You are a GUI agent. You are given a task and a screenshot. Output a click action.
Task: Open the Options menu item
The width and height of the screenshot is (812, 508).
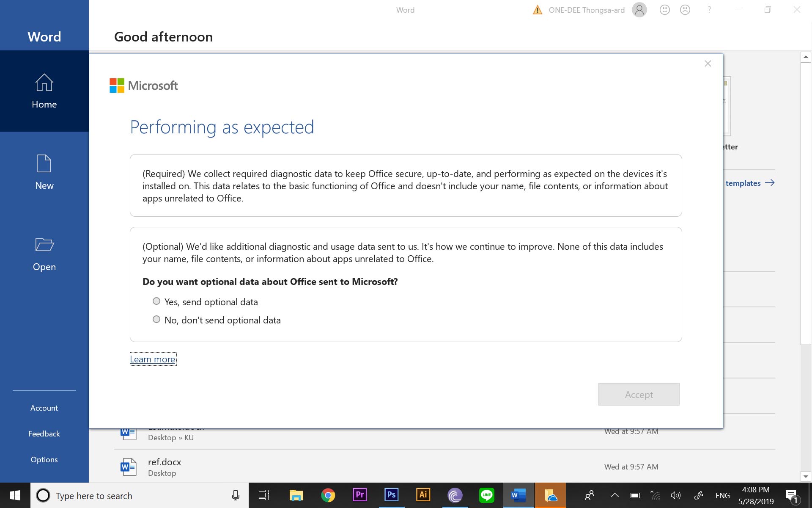(x=44, y=459)
